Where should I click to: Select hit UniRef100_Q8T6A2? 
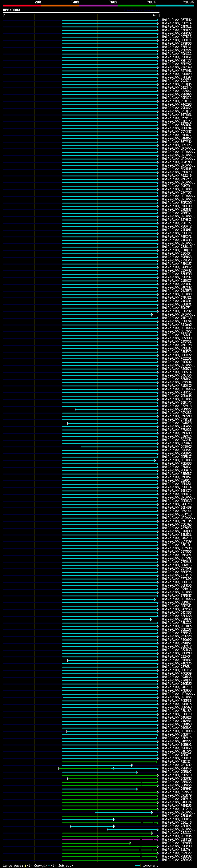point(177,765)
